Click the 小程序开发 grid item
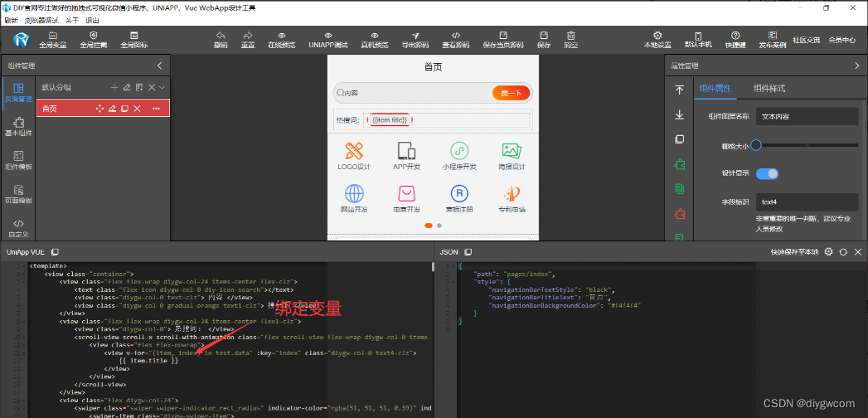Image resolution: width=868 pixels, height=418 pixels. (x=459, y=156)
